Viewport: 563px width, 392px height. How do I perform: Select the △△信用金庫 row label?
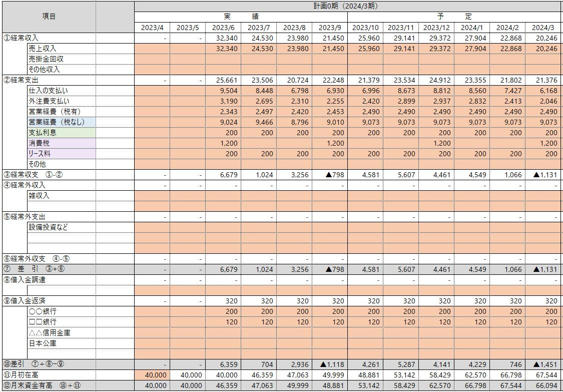point(61,332)
